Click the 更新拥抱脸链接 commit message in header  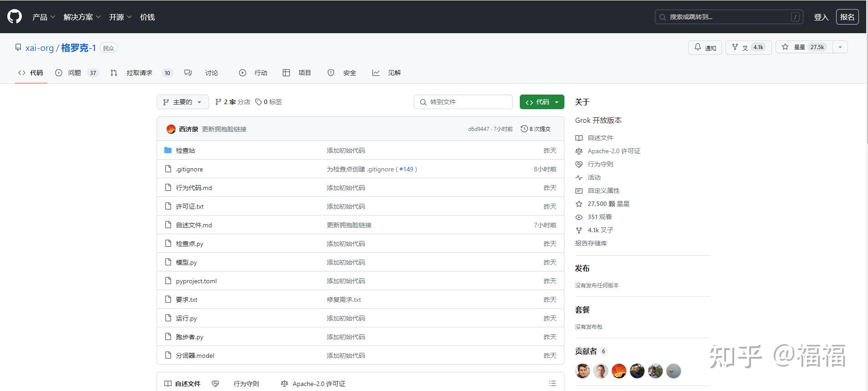click(224, 129)
